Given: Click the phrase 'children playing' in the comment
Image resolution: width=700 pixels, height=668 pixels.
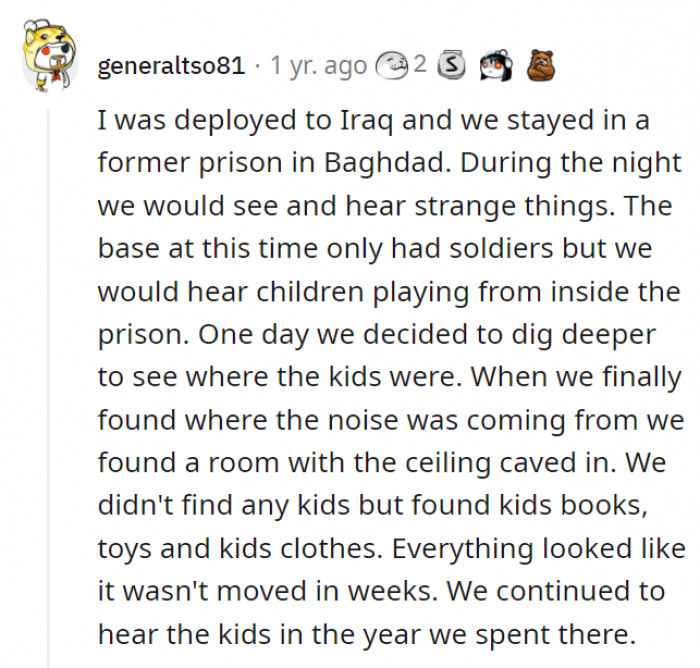Looking at the screenshot, I should [x=362, y=292].
